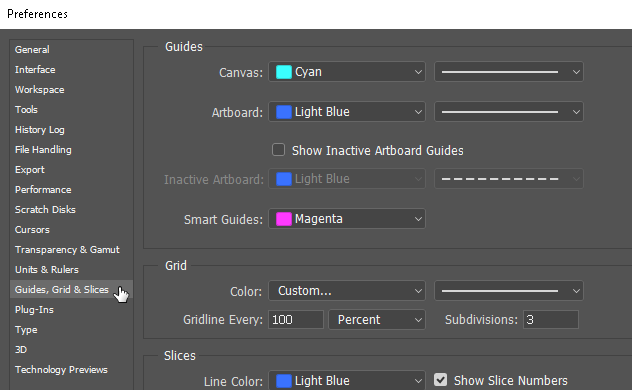The width and height of the screenshot is (632, 390).
Task: Open the Canvas guide color dropdown
Action: coord(347,72)
